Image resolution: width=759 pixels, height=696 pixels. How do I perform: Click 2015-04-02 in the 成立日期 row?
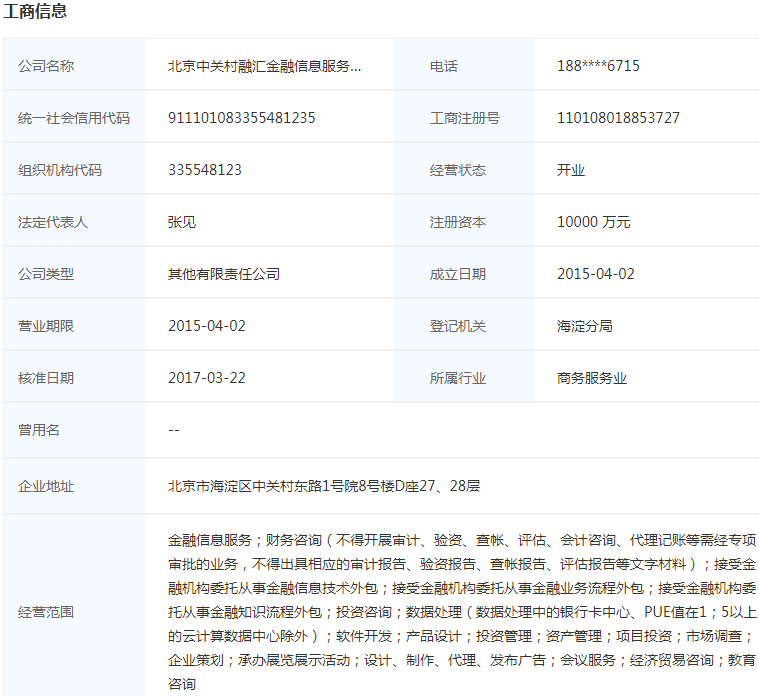(x=595, y=274)
